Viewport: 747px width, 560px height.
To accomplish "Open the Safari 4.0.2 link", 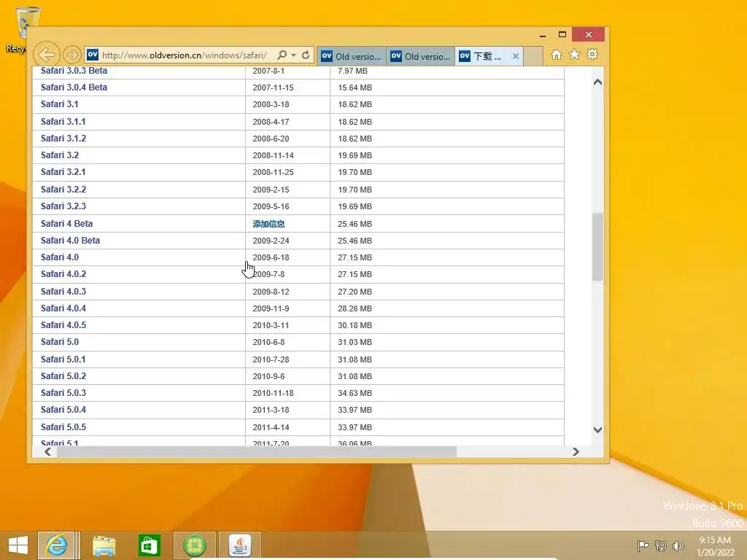I will [x=63, y=274].
